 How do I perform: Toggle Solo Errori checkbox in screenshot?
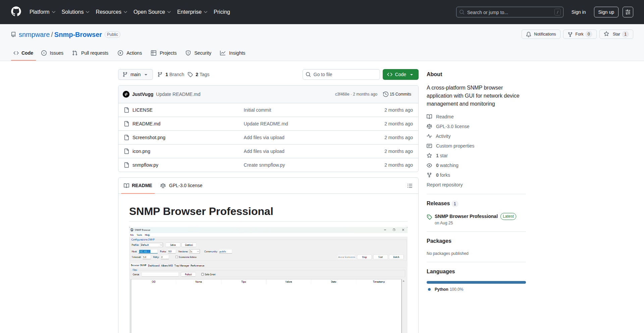click(203, 274)
